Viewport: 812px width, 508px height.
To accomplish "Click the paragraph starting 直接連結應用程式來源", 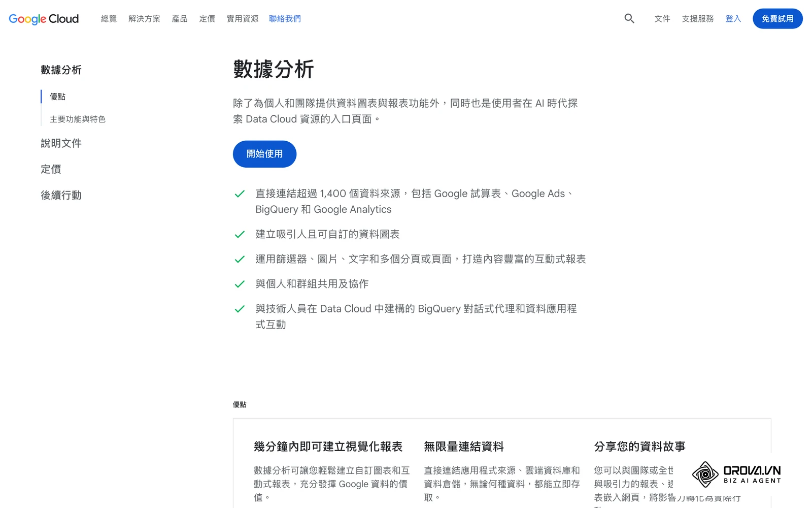I will pos(502,484).
